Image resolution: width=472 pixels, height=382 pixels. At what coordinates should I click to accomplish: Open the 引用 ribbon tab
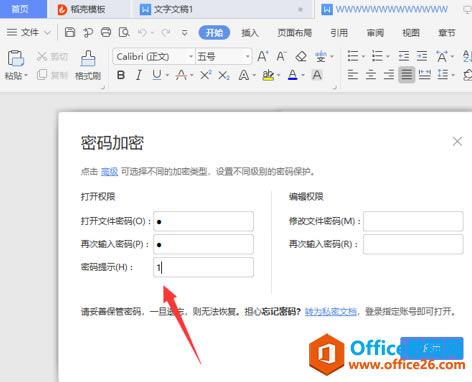point(339,33)
